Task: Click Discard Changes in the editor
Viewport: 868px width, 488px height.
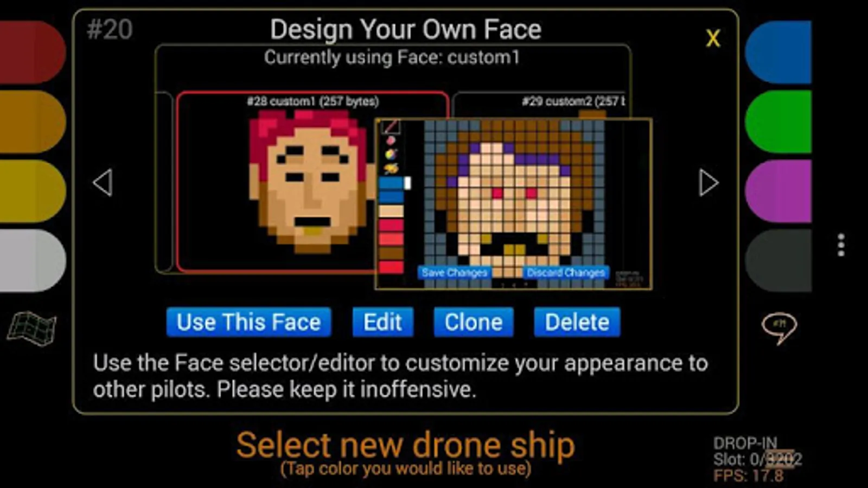Action: coord(565,272)
